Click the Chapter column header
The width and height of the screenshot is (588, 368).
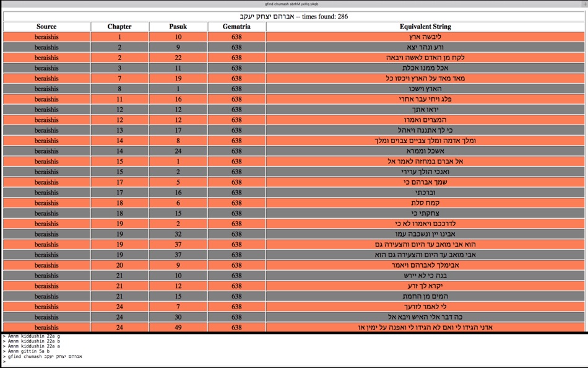(119, 27)
